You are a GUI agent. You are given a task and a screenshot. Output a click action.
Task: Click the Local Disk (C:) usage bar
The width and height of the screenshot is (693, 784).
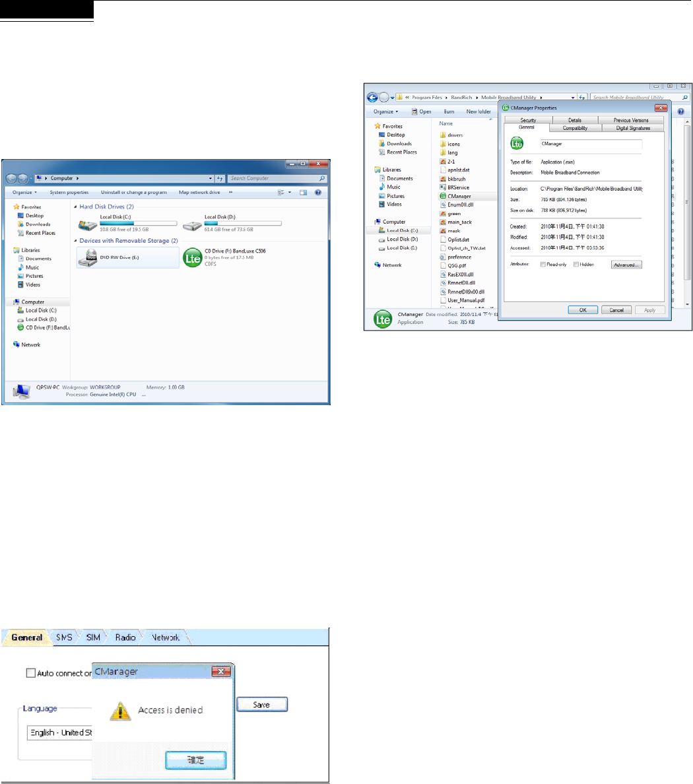click(139, 224)
